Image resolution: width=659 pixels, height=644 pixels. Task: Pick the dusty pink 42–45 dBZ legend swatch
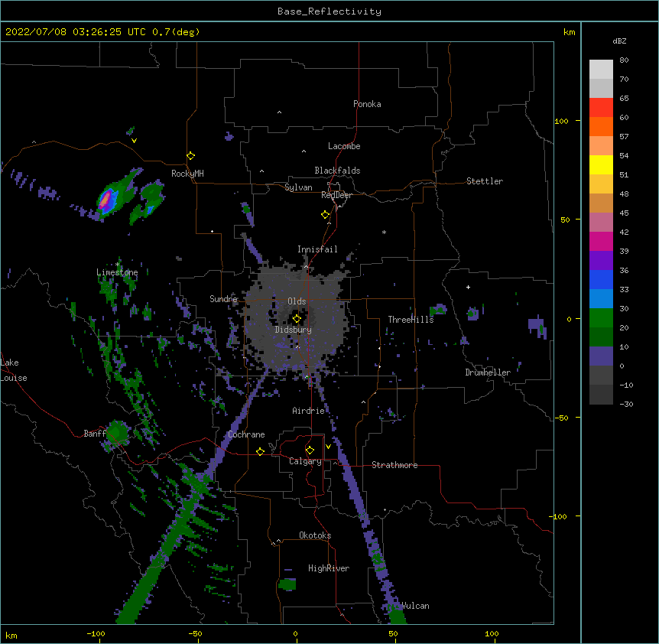tap(601, 223)
